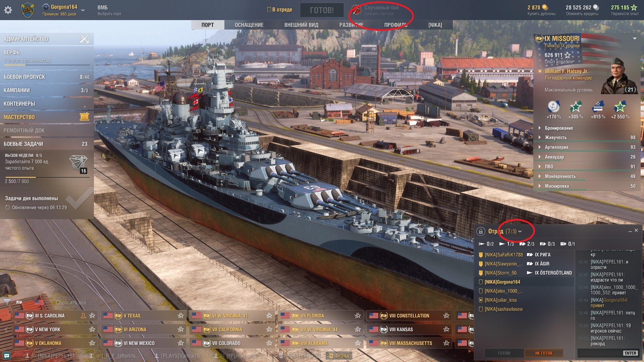
Task: Click the Готов! battle button
Action: pyautogui.click(x=322, y=10)
